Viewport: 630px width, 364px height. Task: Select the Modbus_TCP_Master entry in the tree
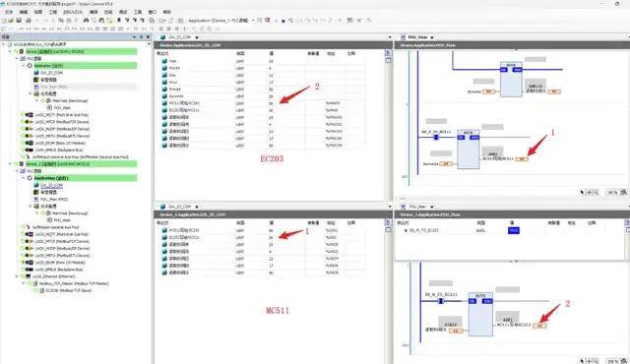(74, 283)
